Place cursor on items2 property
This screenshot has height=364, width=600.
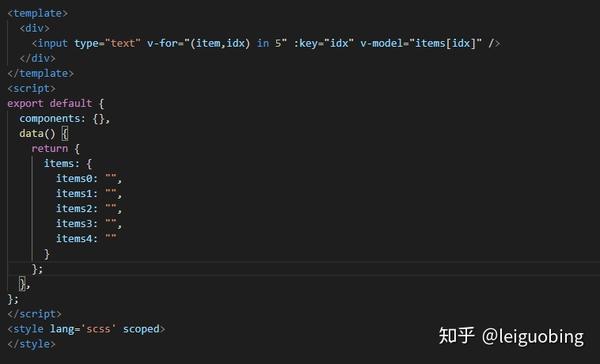click(75, 209)
